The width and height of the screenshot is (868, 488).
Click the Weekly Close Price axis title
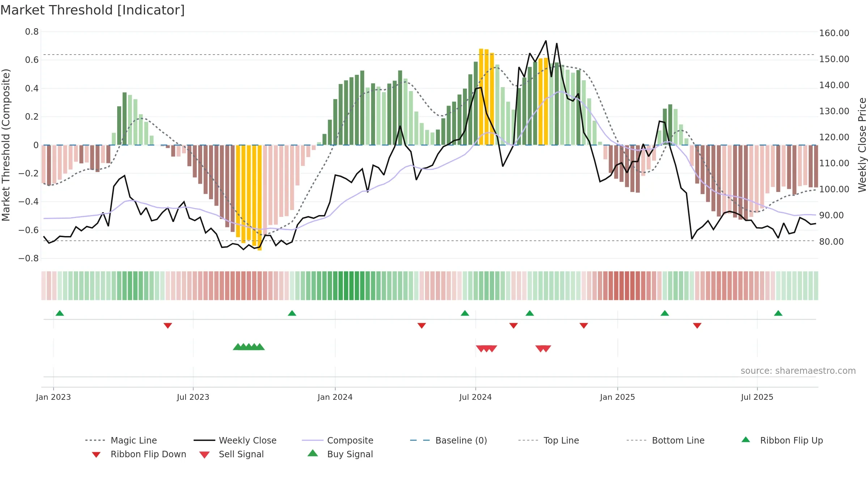click(x=862, y=145)
